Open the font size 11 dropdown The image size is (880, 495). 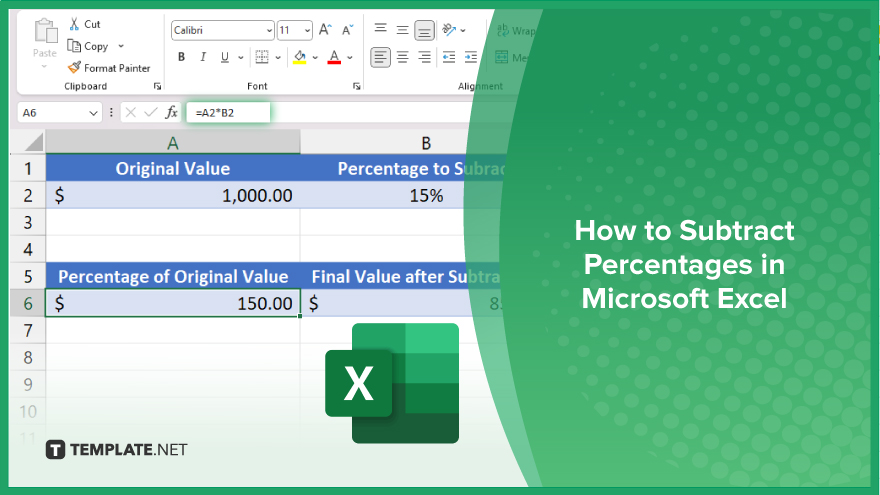tap(307, 30)
